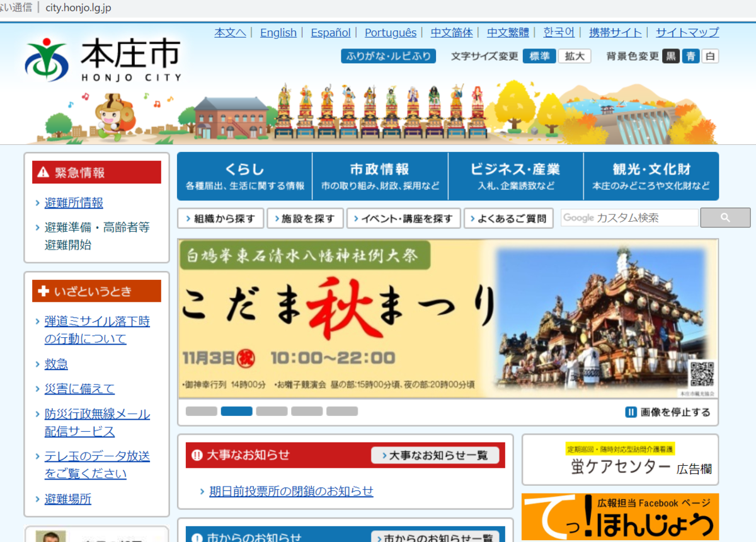Image resolution: width=756 pixels, height=542 pixels.
Task: Set text size to 標準
Action: click(539, 56)
